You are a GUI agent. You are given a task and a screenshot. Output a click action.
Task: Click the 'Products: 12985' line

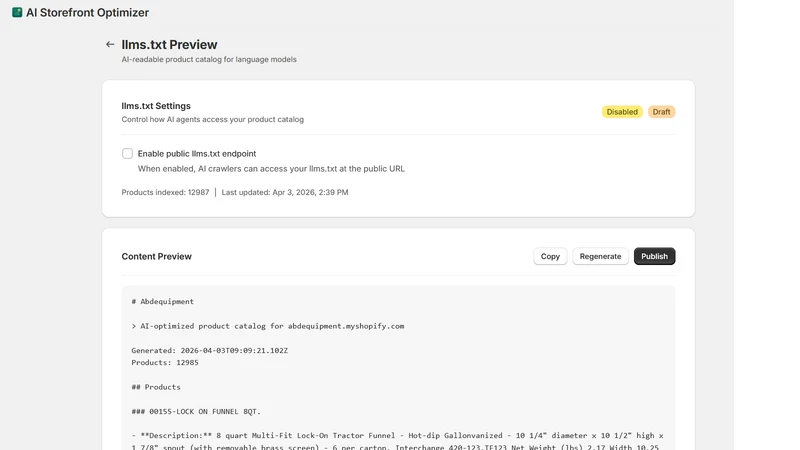click(165, 363)
